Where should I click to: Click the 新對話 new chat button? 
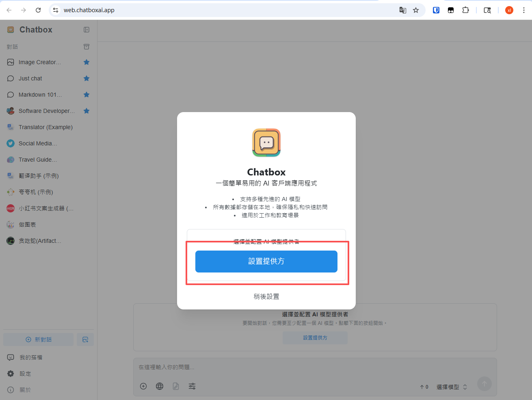point(39,339)
